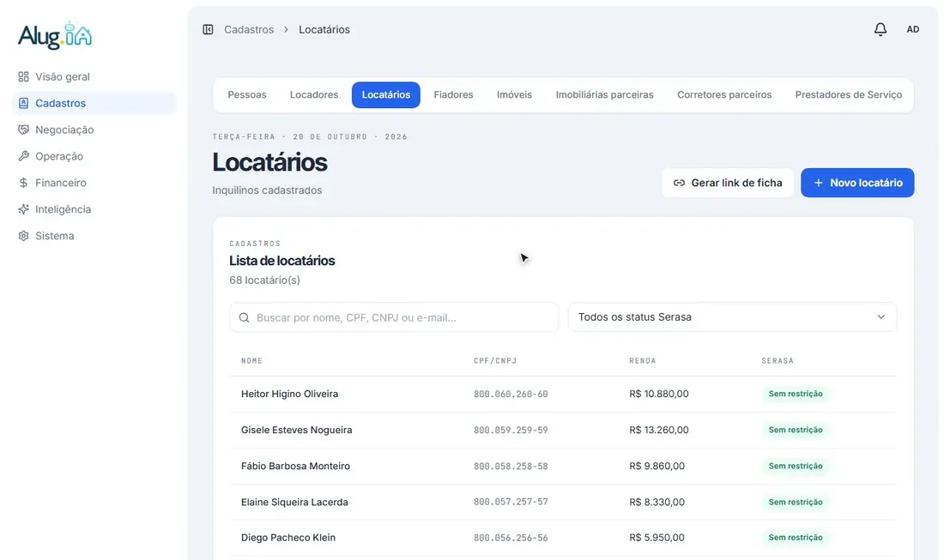Click income R$ 8.330,00
Viewport: 944px width, 560px height.
point(657,503)
